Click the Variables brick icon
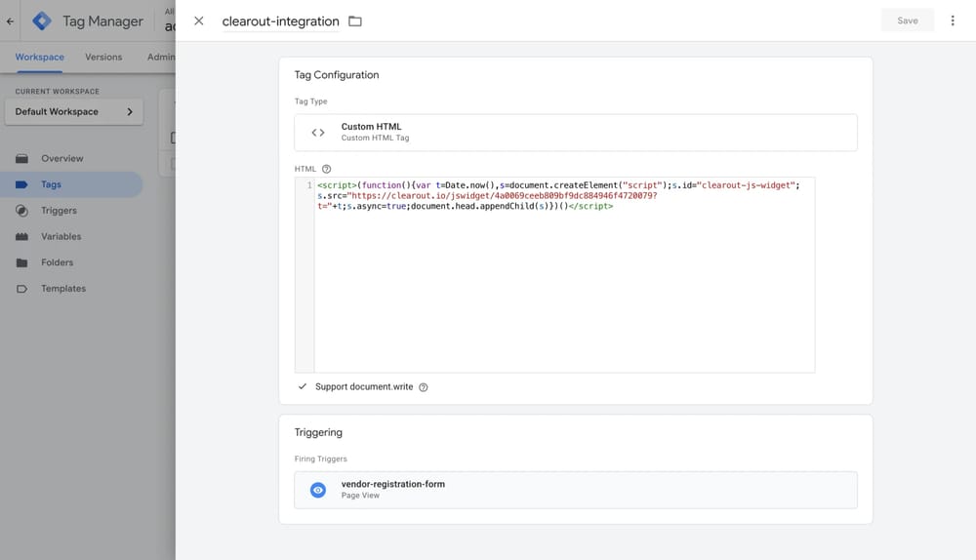The width and height of the screenshot is (976, 560). (21, 236)
